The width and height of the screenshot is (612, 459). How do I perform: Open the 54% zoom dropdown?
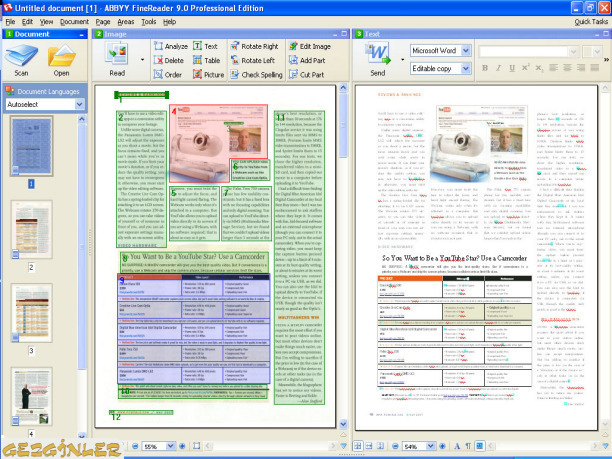click(431, 446)
